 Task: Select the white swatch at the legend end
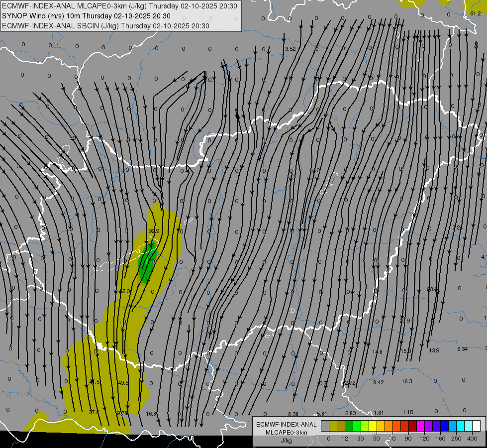[x=476, y=426]
